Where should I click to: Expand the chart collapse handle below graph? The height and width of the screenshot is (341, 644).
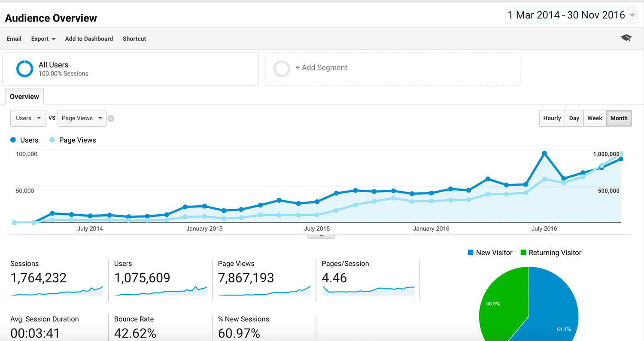click(x=321, y=236)
